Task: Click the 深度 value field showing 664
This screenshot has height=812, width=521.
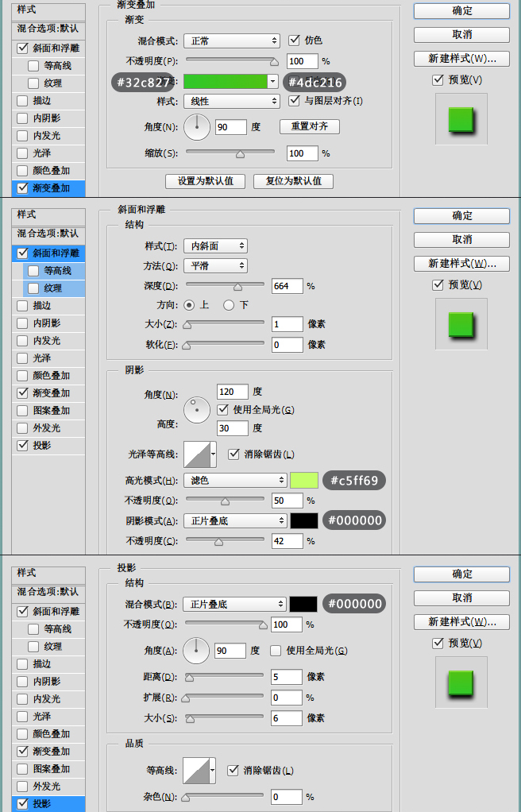Action: (x=287, y=286)
